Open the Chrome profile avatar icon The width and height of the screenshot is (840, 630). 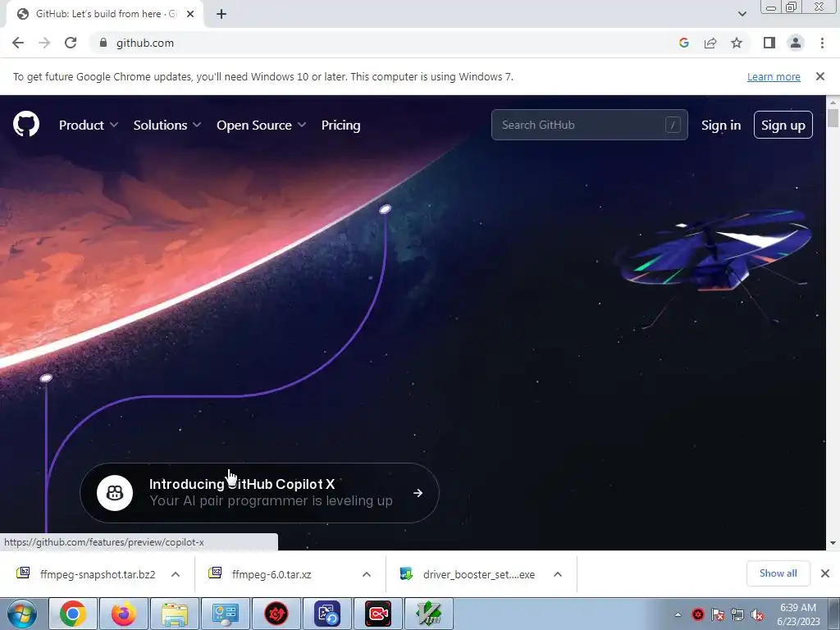(796, 43)
